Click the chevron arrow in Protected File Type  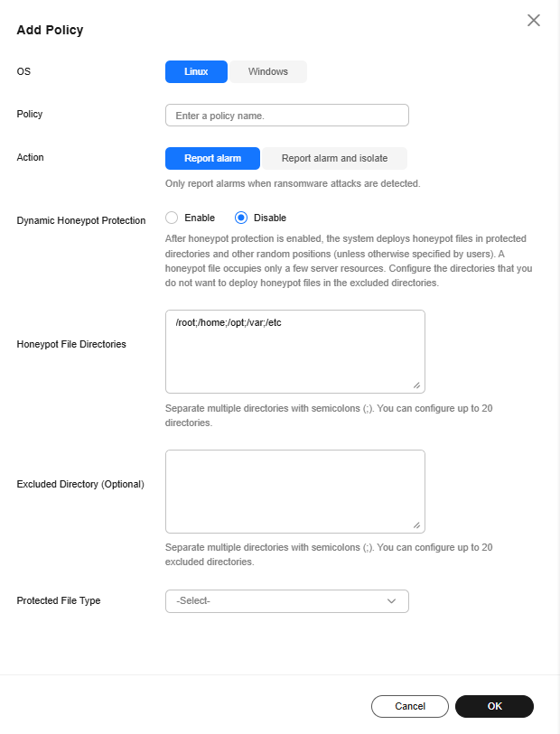click(391, 601)
